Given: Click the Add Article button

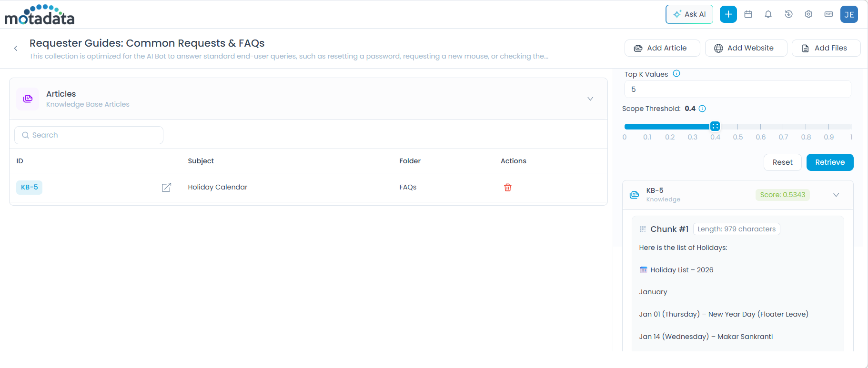Looking at the screenshot, I should (662, 48).
